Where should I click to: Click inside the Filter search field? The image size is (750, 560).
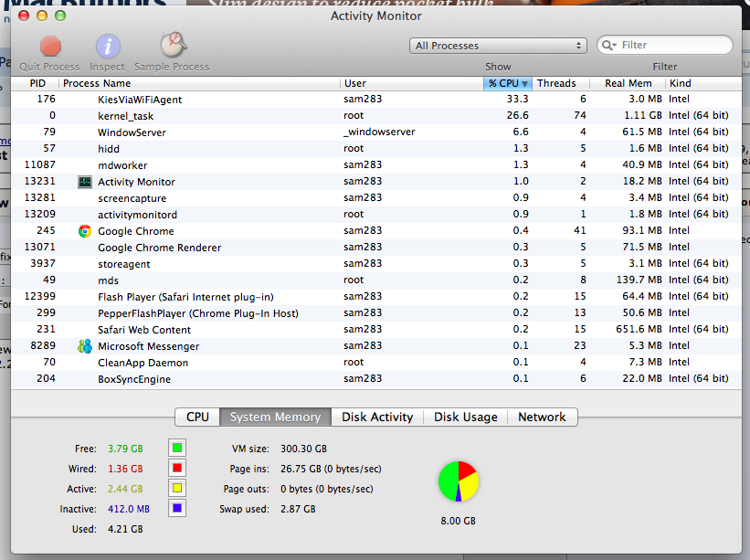point(665,45)
